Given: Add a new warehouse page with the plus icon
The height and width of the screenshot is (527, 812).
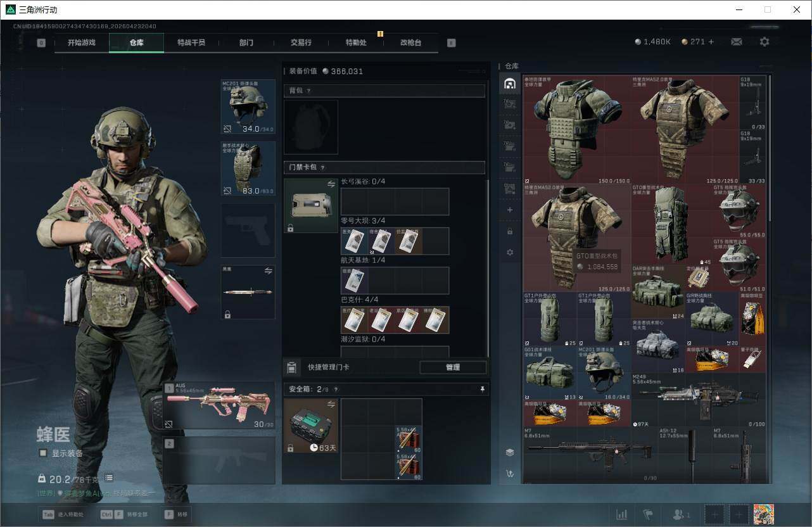Looking at the screenshot, I should [510, 210].
